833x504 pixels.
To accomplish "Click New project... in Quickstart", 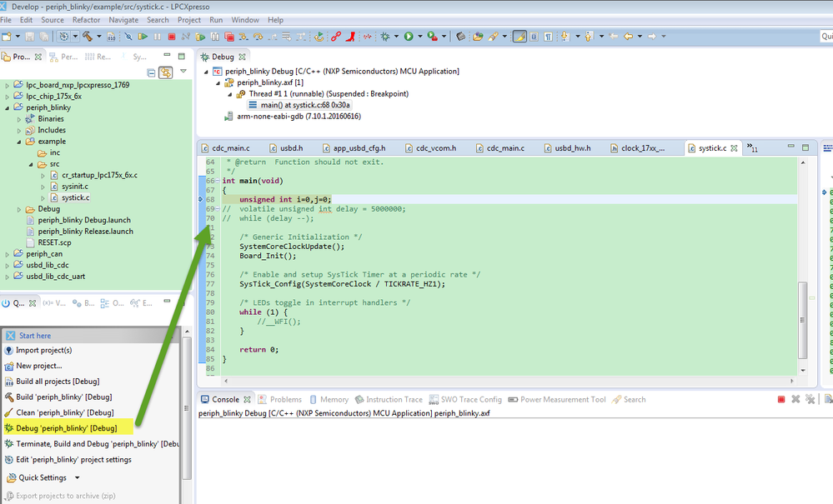I will coord(33,366).
